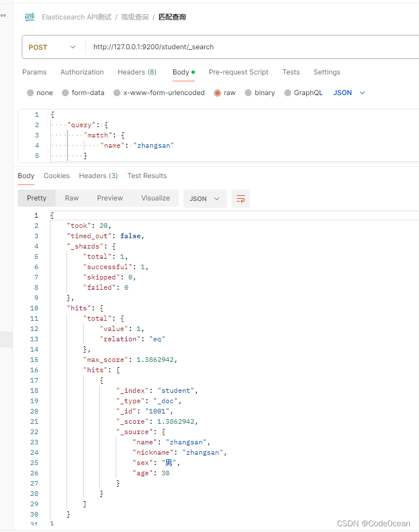Image resolution: width=419 pixels, height=532 pixels.
Task: Open the Pre-request Script tab
Action: 238,72
